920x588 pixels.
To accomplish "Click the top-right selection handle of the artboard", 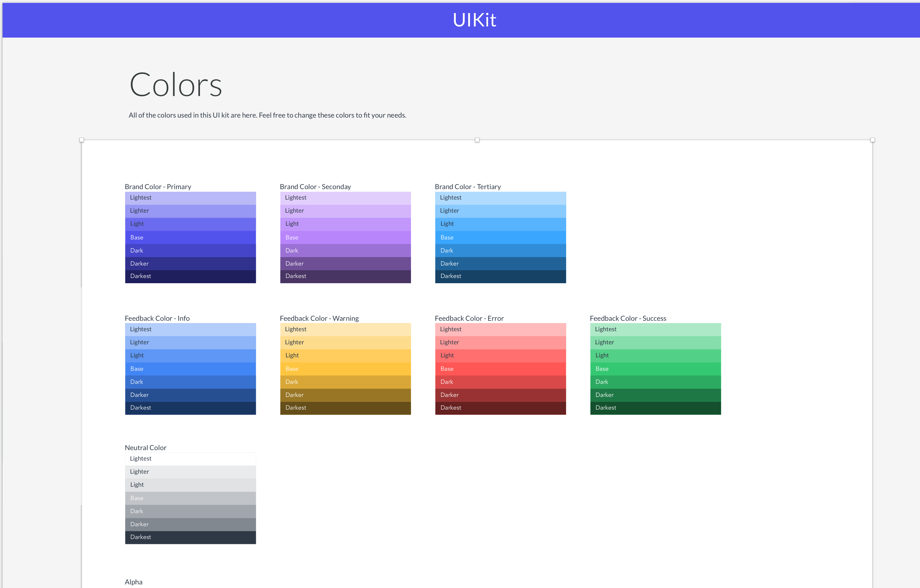I will click(872, 140).
